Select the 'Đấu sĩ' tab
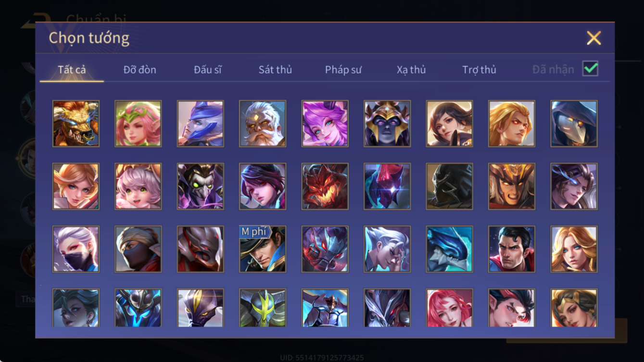 pos(207,70)
